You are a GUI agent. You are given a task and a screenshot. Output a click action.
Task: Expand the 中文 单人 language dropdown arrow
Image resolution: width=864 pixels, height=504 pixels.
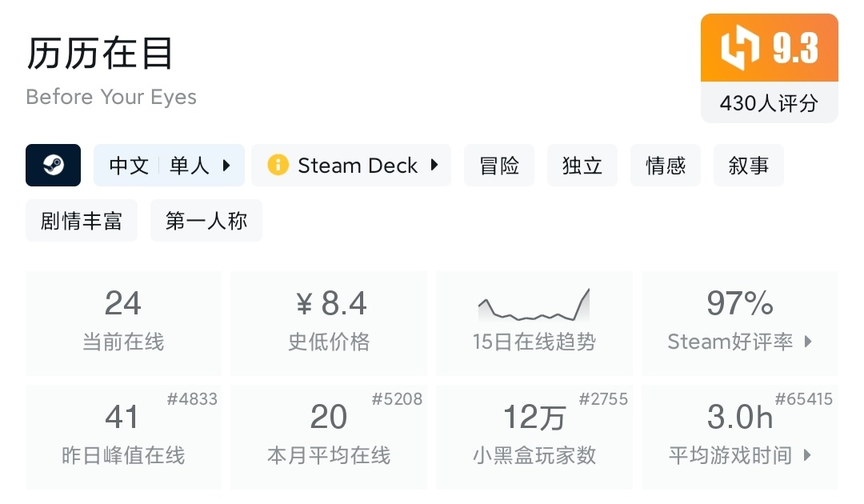point(226,166)
